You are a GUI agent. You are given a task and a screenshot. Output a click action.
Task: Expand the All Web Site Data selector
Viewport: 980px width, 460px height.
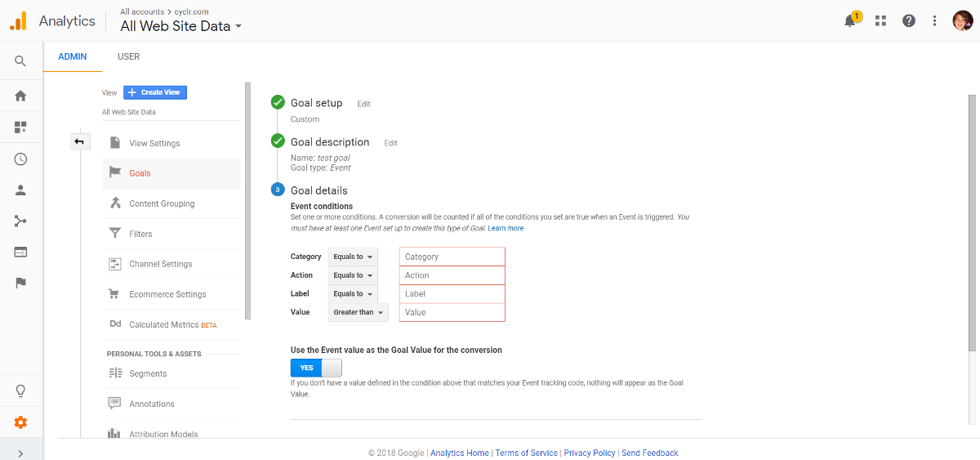(x=180, y=26)
